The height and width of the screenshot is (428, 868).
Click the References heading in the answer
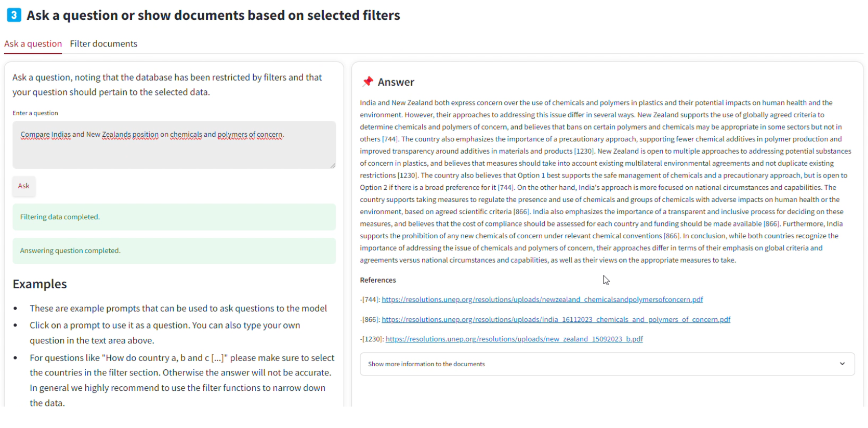point(378,280)
